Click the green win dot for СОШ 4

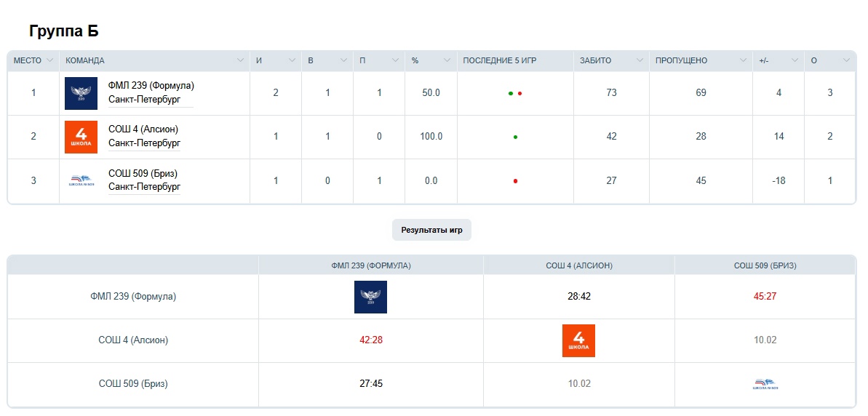click(515, 137)
